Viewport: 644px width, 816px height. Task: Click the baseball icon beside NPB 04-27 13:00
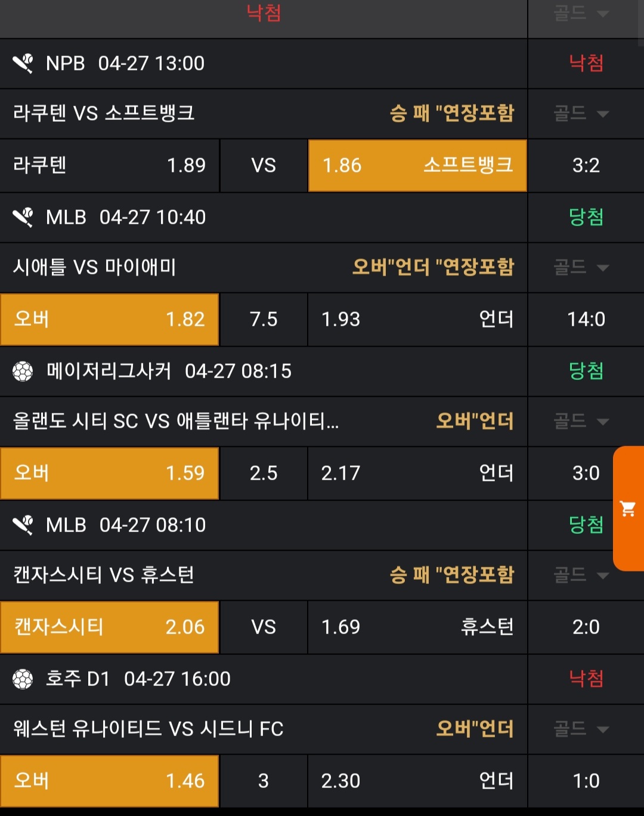pyautogui.click(x=23, y=63)
